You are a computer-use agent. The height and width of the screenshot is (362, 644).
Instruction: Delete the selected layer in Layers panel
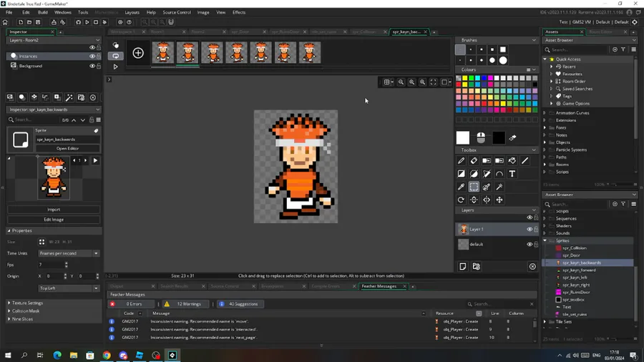pyautogui.click(x=532, y=267)
